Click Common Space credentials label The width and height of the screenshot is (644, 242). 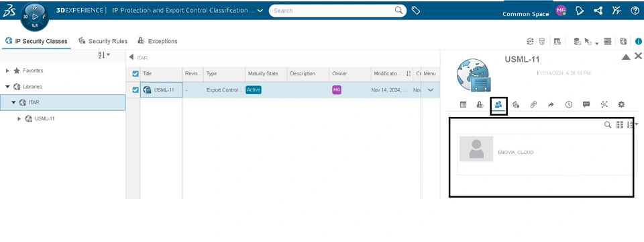[526, 14]
